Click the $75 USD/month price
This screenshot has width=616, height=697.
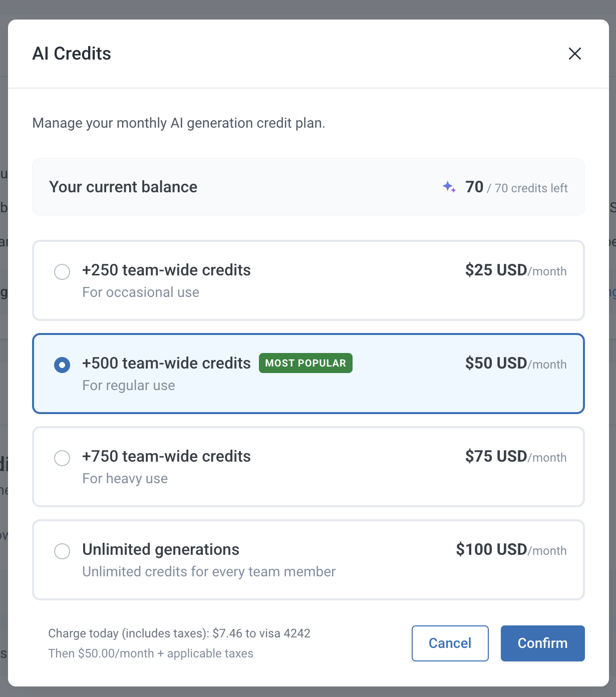pyautogui.click(x=515, y=457)
